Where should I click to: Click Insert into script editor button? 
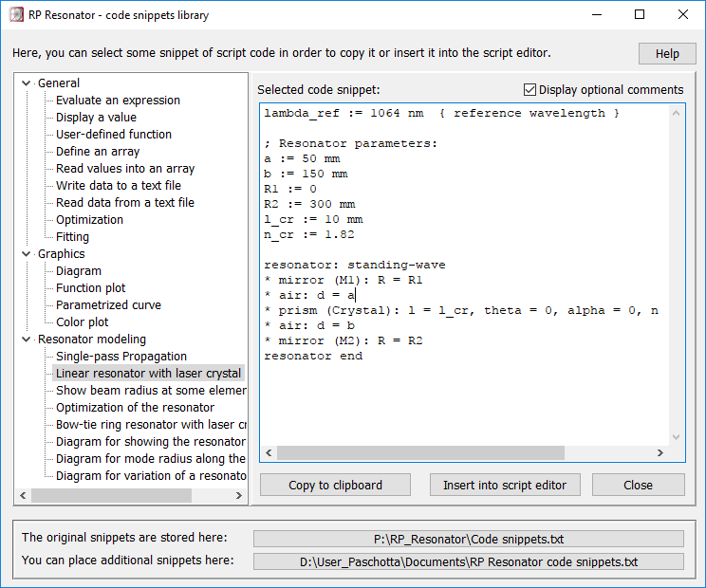(505, 485)
